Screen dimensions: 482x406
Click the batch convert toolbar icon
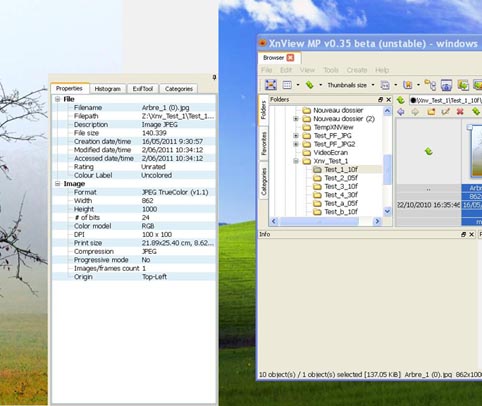point(463,85)
